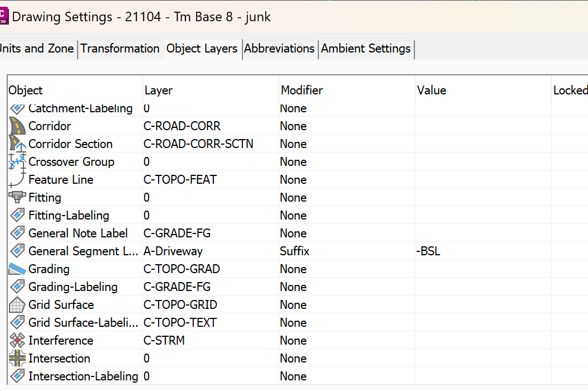This screenshot has width=588, height=391.
Task: Select the Crossover Group icon
Action: point(16,162)
